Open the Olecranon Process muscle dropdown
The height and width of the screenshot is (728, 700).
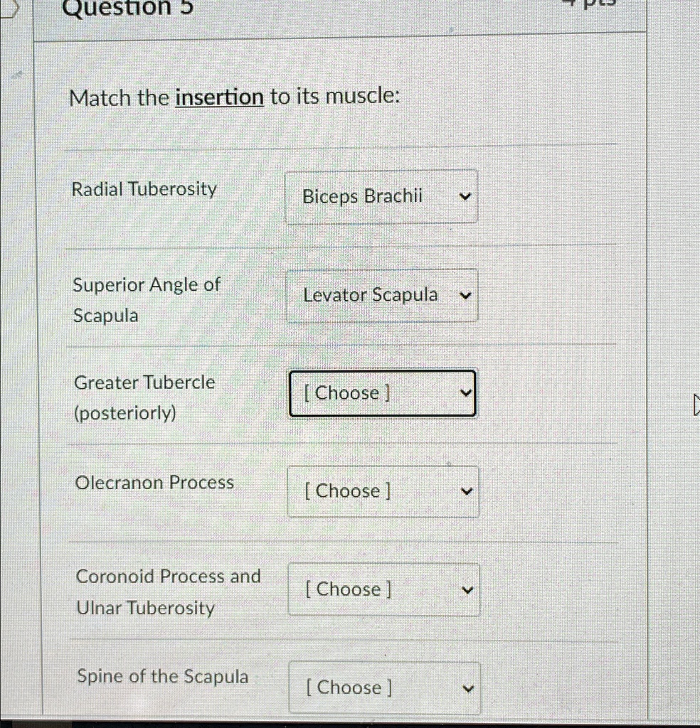point(383,491)
